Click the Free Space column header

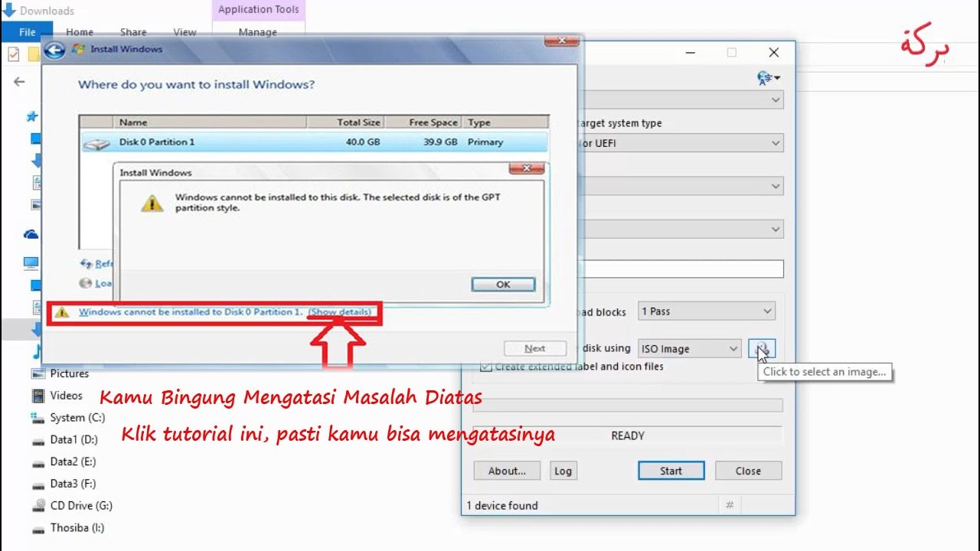coord(423,122)
